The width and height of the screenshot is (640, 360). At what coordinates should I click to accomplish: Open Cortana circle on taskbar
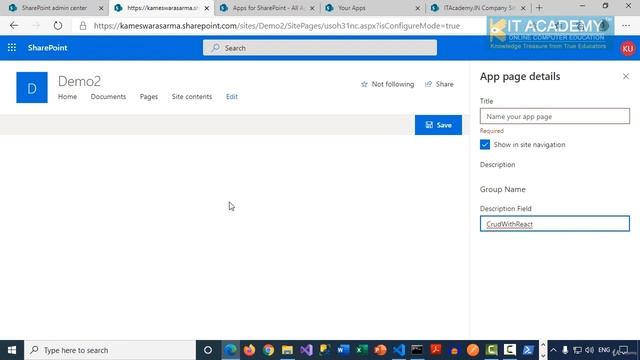click(x=208, y=350)
